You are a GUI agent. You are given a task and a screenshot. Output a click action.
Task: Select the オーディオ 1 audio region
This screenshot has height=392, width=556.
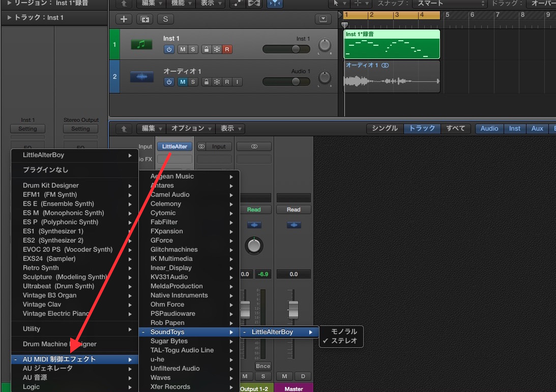pos(392,77)
